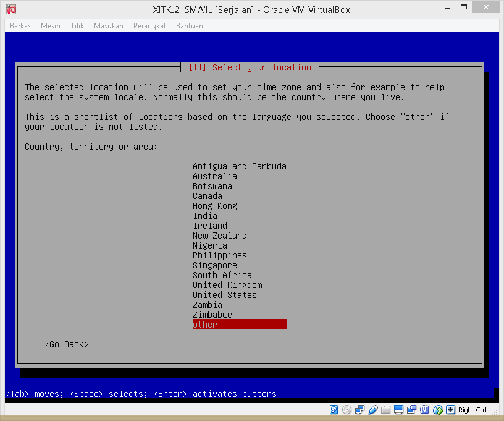Viewport: 504px width, 421px height.
Task: Open the Mesin menu
Action: [x=51, y=26]
